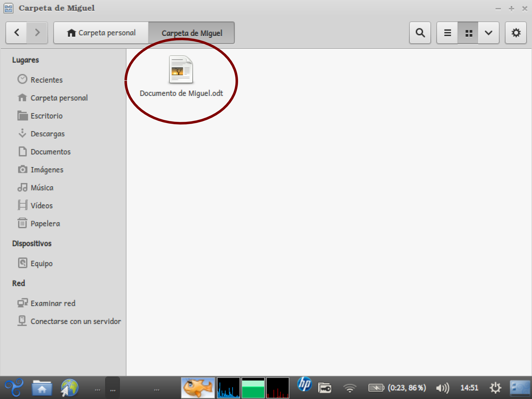Screen dimensions: 532x399
Task: Click the folder key tray icon
Action: [325, 388]
